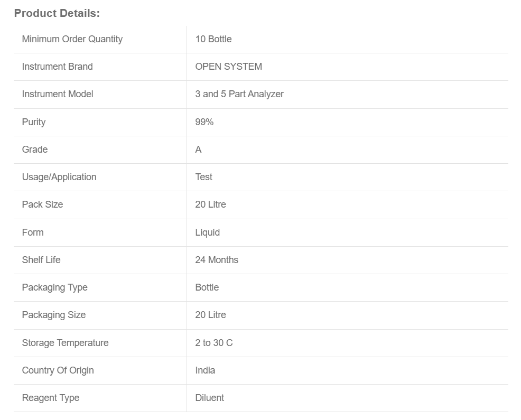Select the "Test" usage value
Image resolution: width=521 pixels, height=420 pixels.
pos(203,177)
